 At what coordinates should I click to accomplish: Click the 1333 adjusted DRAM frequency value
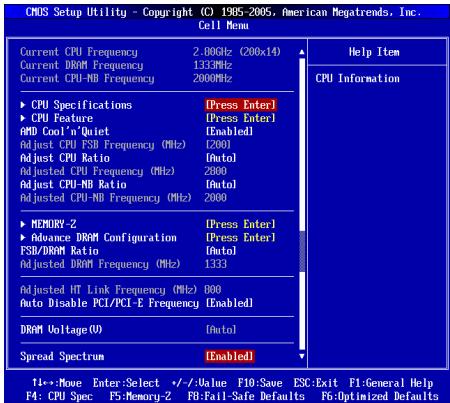coord(215,264)
